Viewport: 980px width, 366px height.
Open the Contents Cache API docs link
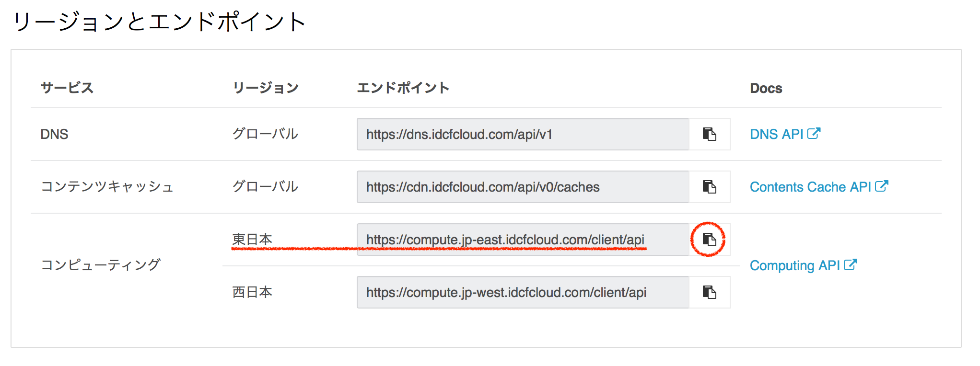coord(810,187)
